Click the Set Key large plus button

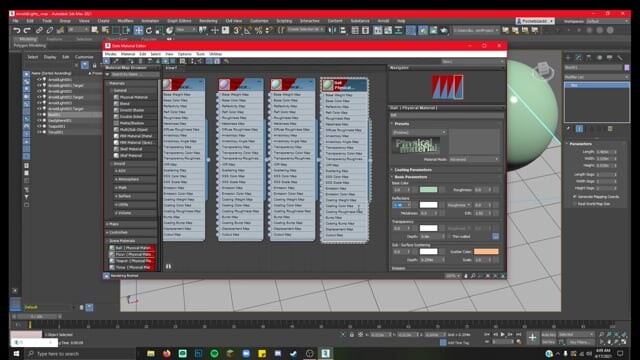coord(532,338)
